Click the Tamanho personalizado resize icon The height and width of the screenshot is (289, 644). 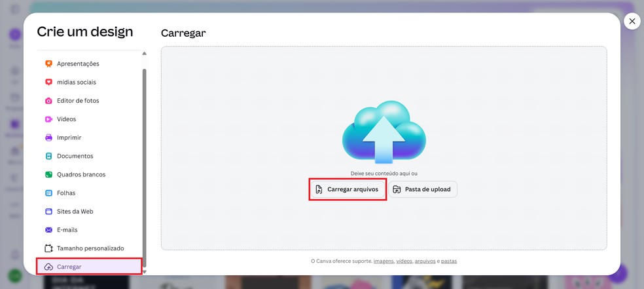click(48, 248)
